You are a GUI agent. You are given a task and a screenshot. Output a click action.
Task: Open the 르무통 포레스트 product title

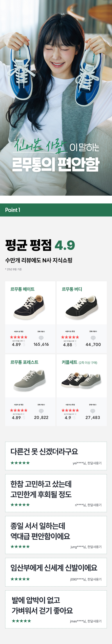coord(24,362)
